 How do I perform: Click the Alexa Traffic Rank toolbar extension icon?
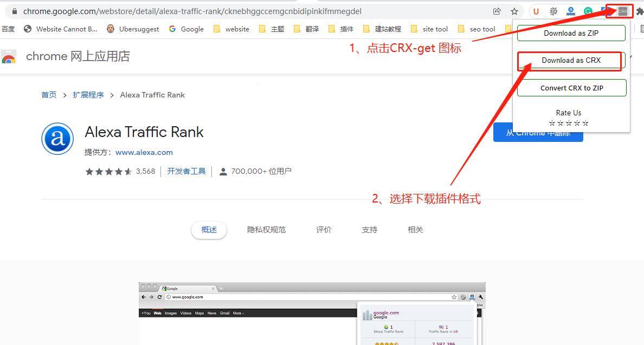pyautogui.click(x=570, y=11)
